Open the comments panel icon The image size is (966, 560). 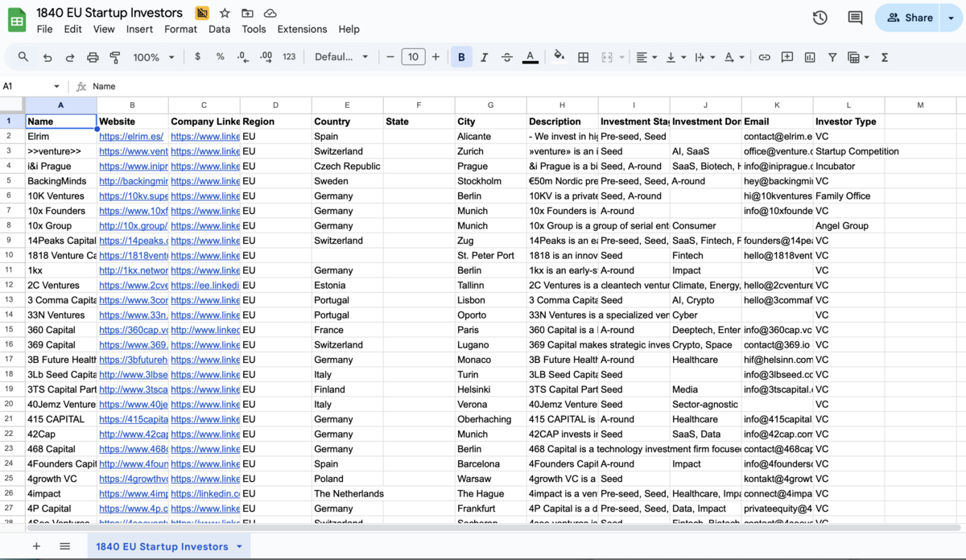pos(855,18)
